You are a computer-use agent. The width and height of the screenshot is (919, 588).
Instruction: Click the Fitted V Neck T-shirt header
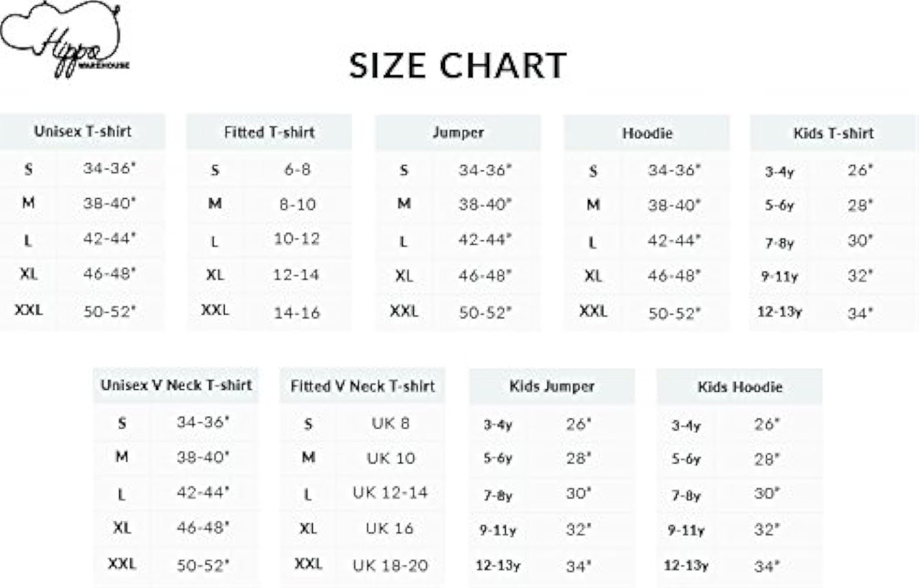click(362, 386)
